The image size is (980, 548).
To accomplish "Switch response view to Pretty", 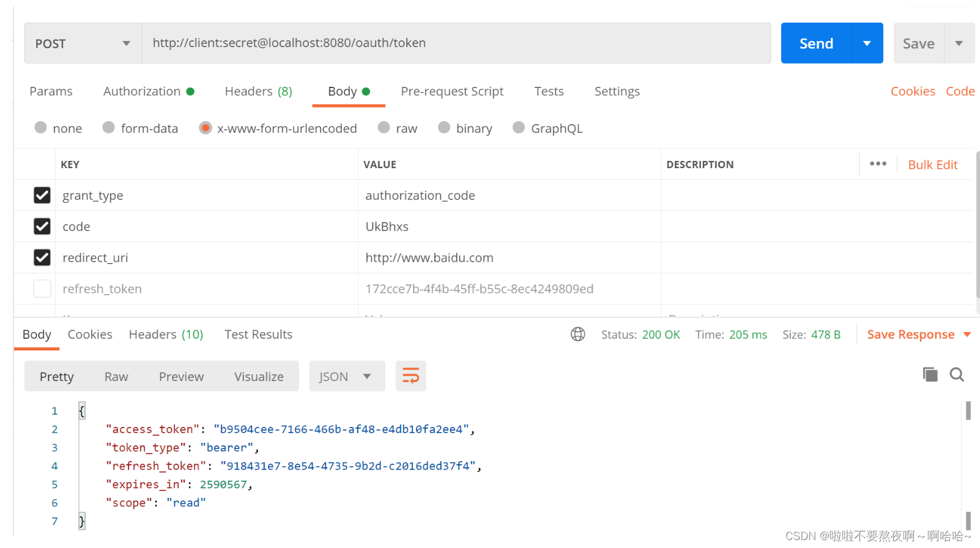I will tap(56, 376).
